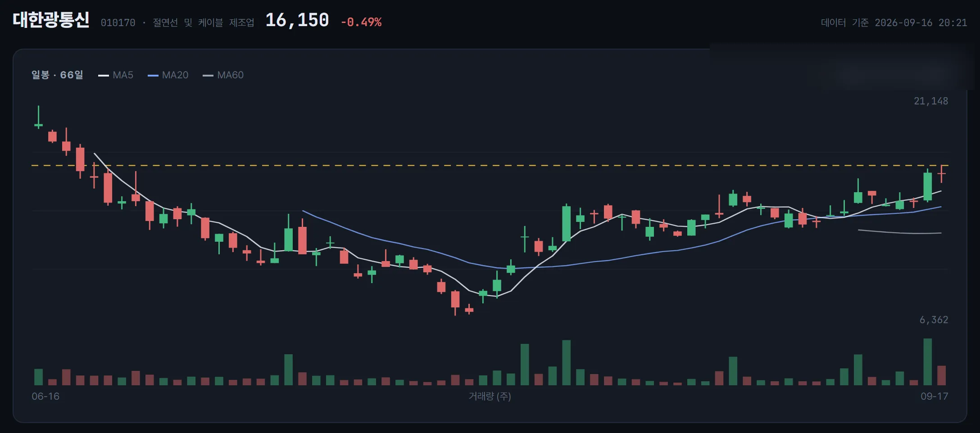Toggle the MA20 legend label
Image resolution: width=980 pixels, height=433 pixels.
[175, 75]
